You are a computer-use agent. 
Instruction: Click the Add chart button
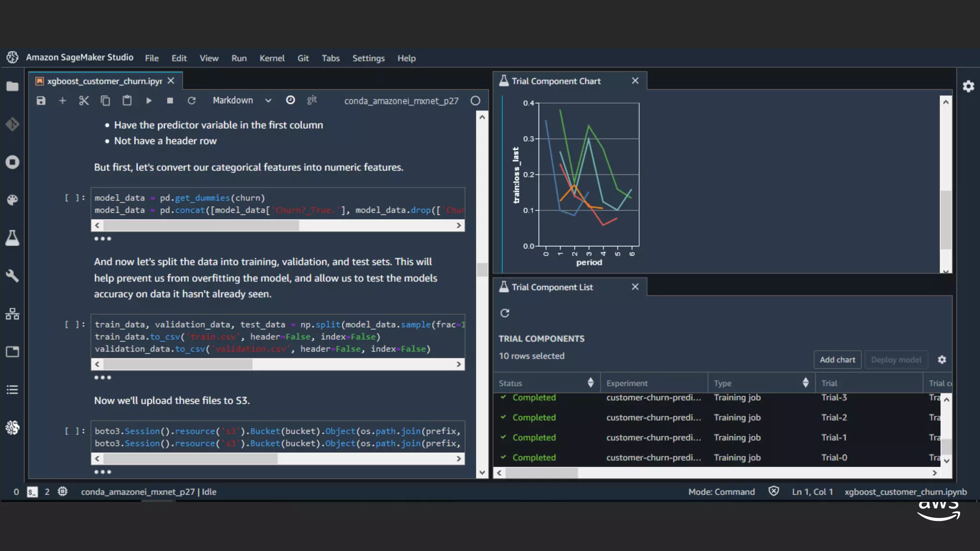tap(837, 360)
